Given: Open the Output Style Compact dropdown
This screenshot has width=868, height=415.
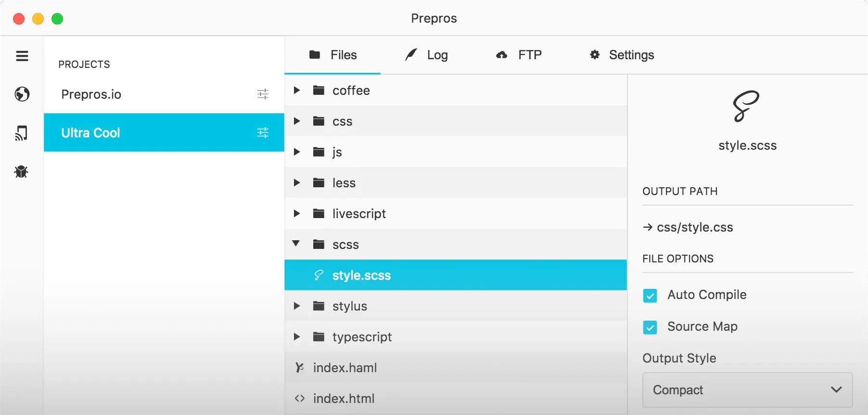Looking at the screenshot, I should 747,389.
